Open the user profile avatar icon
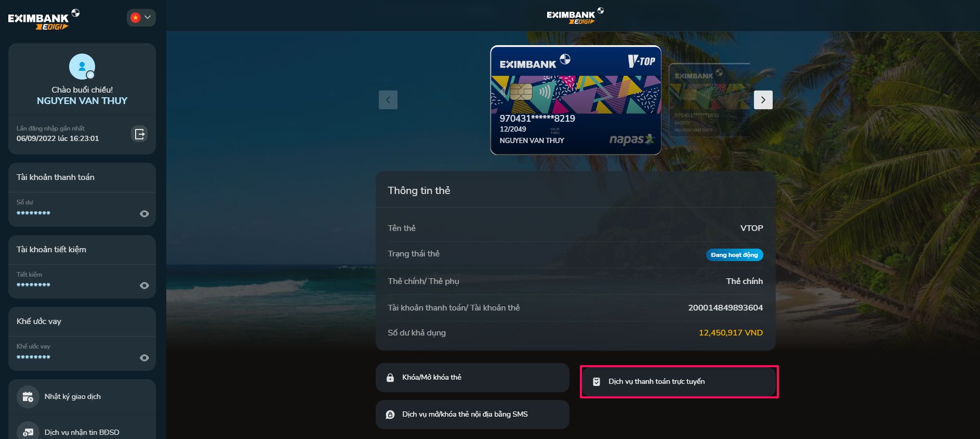This screenshot has width=980, height=439. (82, 67)
